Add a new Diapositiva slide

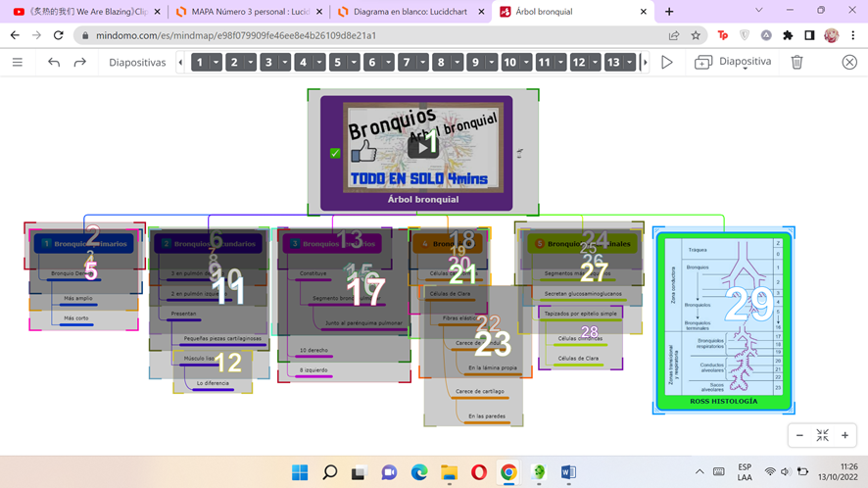pos(733,62)
